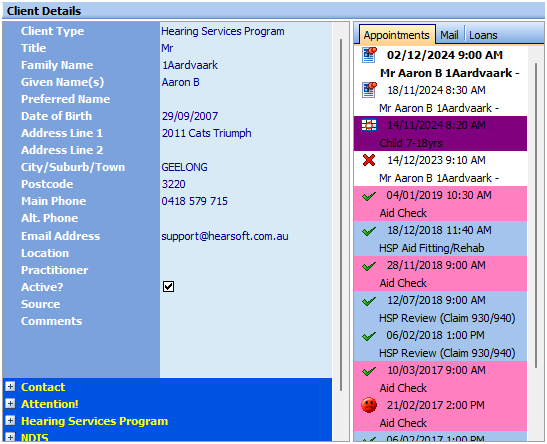Expand the Attention! section
Viewport: 547px width, 444px height.
point(10,404)
